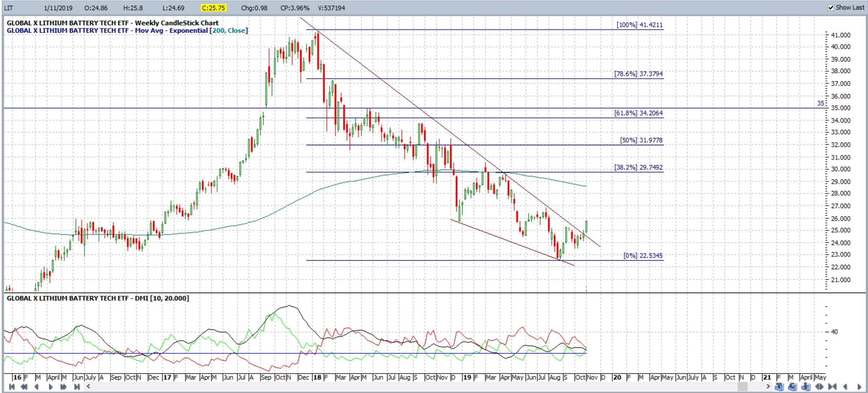Click the horizontal line label 35

[820, 103]
